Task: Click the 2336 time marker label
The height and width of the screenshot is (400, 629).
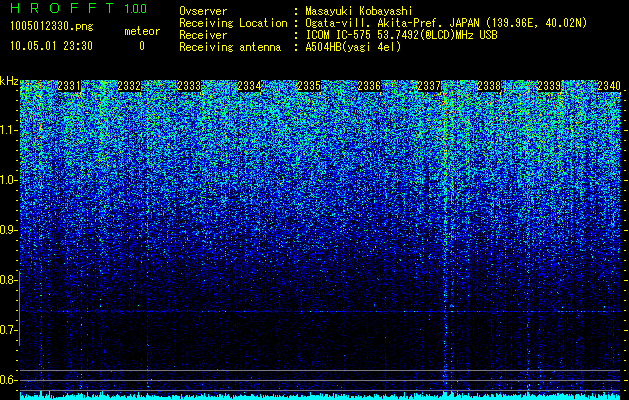Action: click(369, 86)
